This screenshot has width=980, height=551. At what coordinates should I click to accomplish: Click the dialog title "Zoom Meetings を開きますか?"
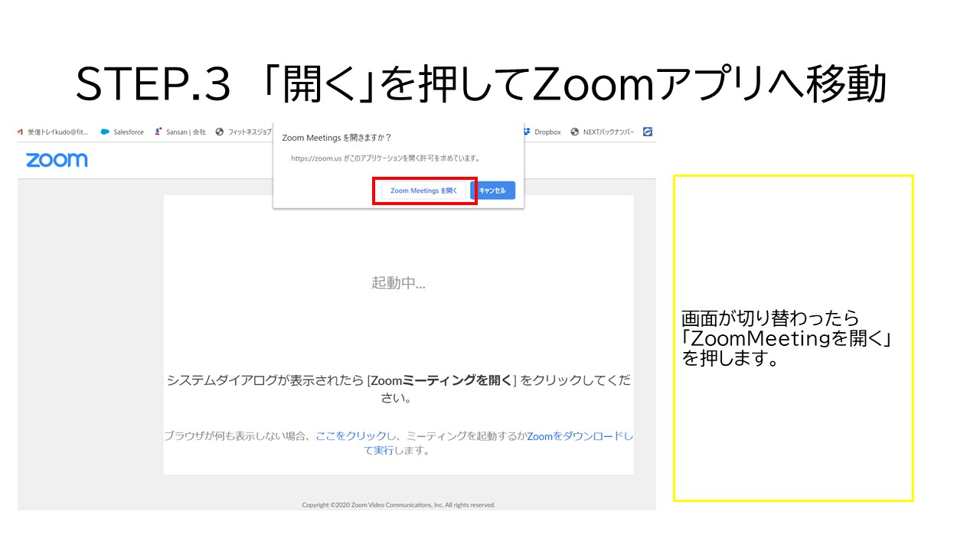pyautogui.click(x=337, y=138)
